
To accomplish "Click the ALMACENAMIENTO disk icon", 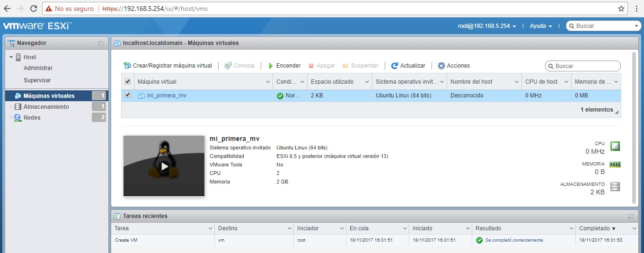I will [x=615, y=186].
